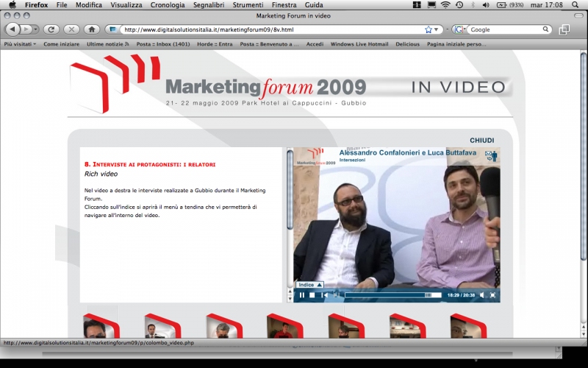Open the Google search engine selector
The image size is (588, 368).
[460, 29]
